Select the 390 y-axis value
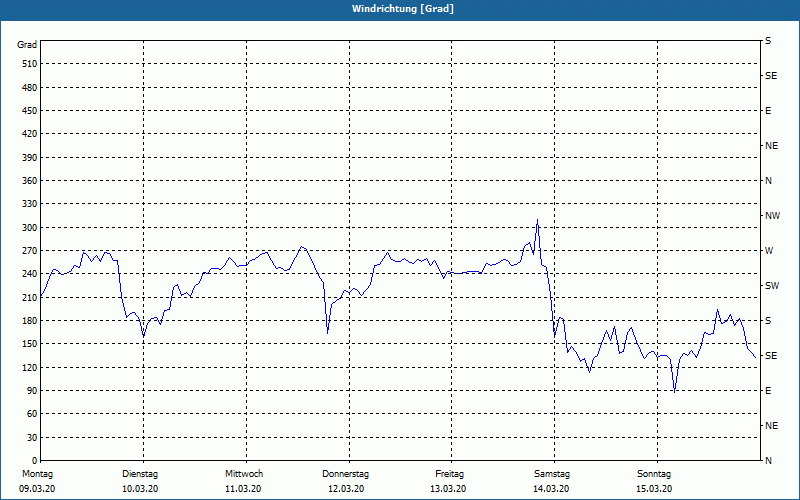 click(30, 158)
